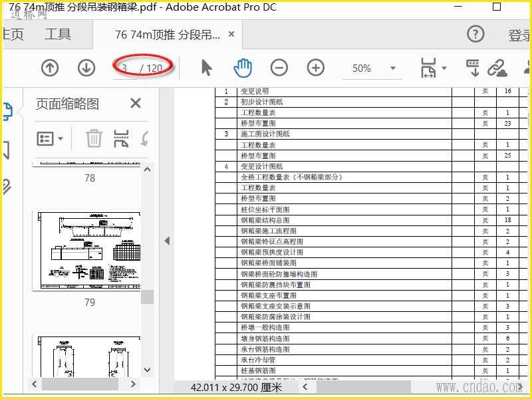Screen dimensions: 532x399
Task: Click the 页面缩略图 panel title
Action: pos(67,104)
